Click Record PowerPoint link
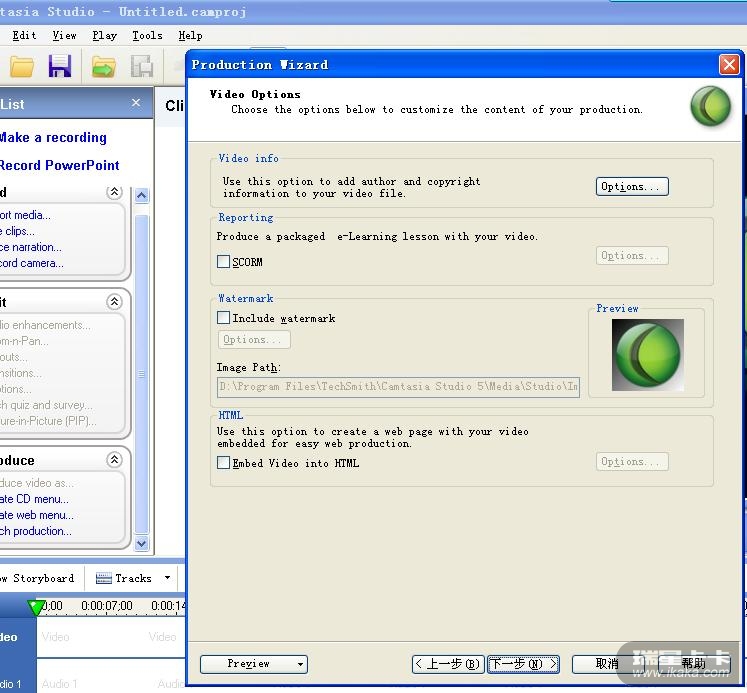Screen dimensions: 747x693 [59, 165]
